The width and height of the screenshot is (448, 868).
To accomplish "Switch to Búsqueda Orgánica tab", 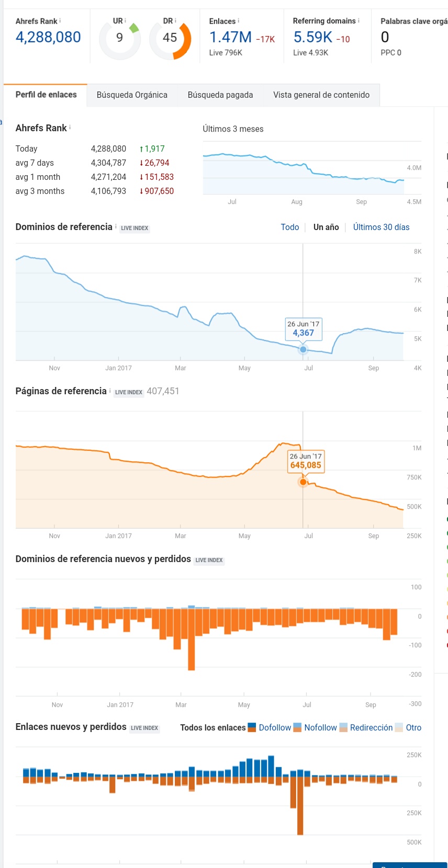I will point(132,95).
